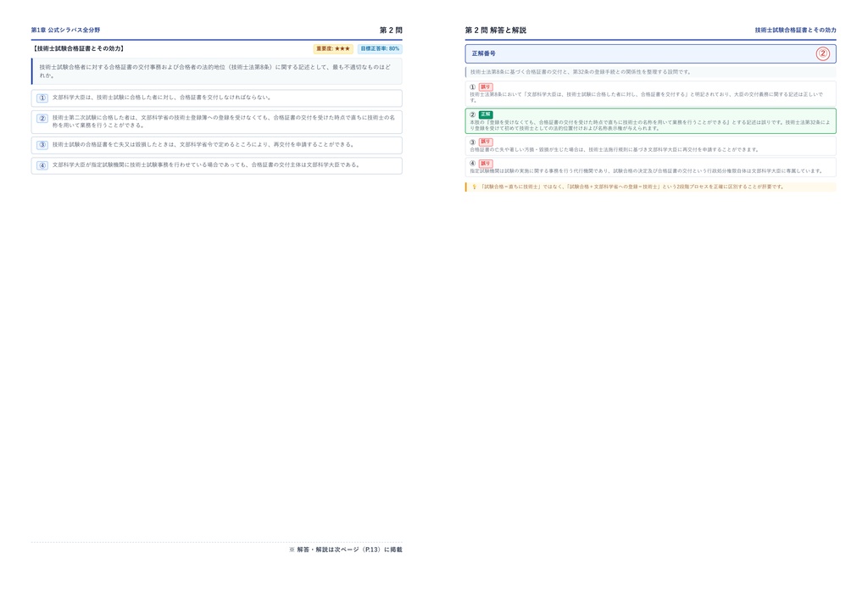This screenshot has width=868, height=614.
Task: Click the 技術士試験合格証書とその効力 header on answer page
Action: pos(795,30)
